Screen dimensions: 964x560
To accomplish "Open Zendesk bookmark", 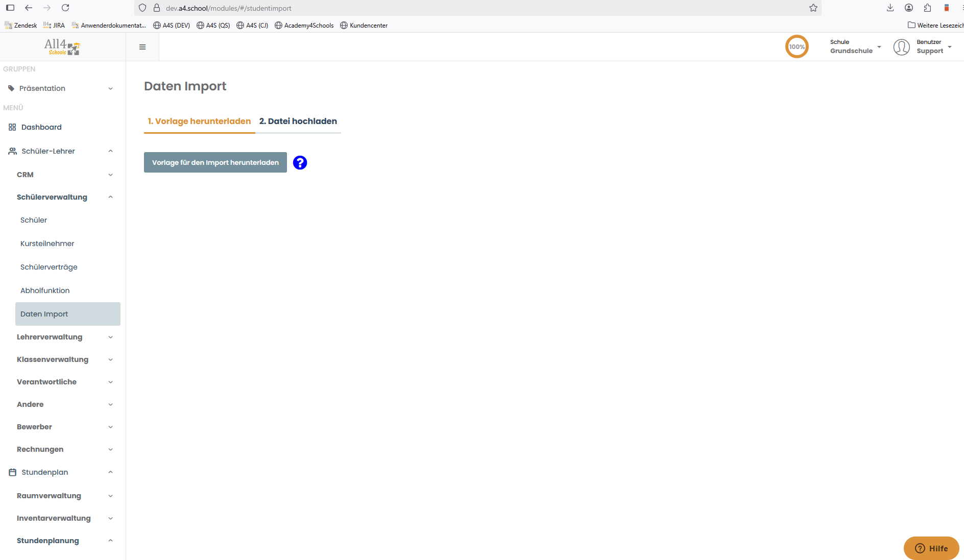I will tap(21, 25).
